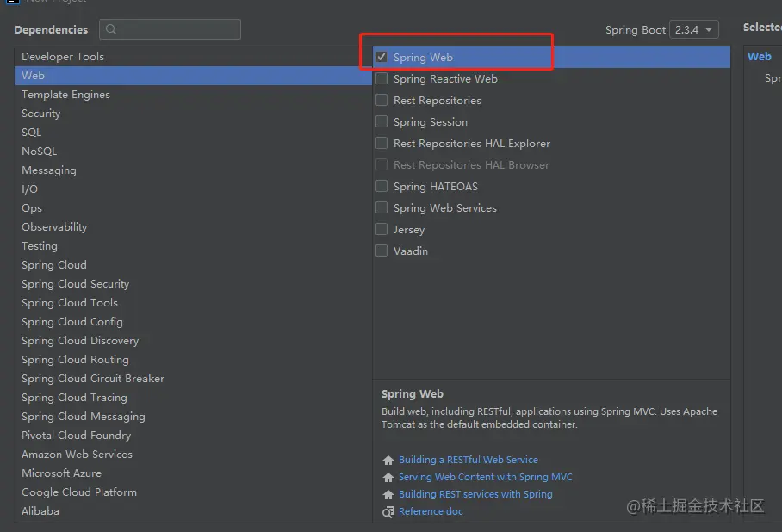Choose Spring Cloud Tracing category
782x532 pixels.
193,398
